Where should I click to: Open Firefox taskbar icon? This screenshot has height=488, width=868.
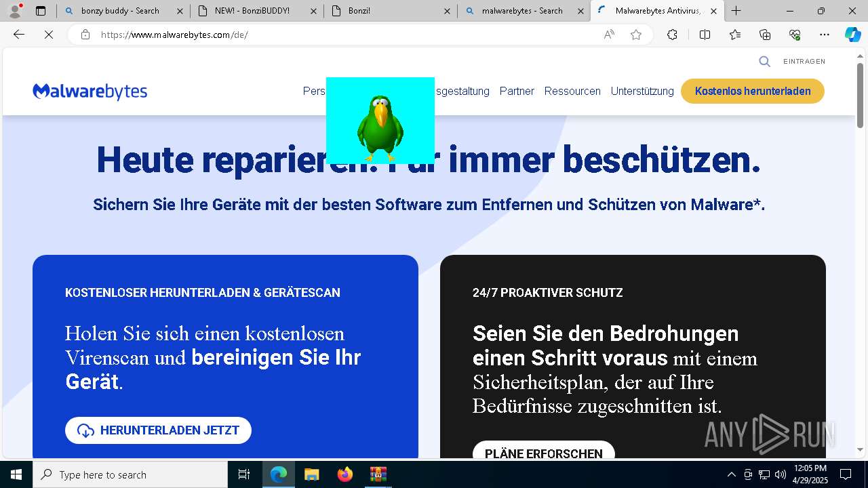click(x=344, y=474)
